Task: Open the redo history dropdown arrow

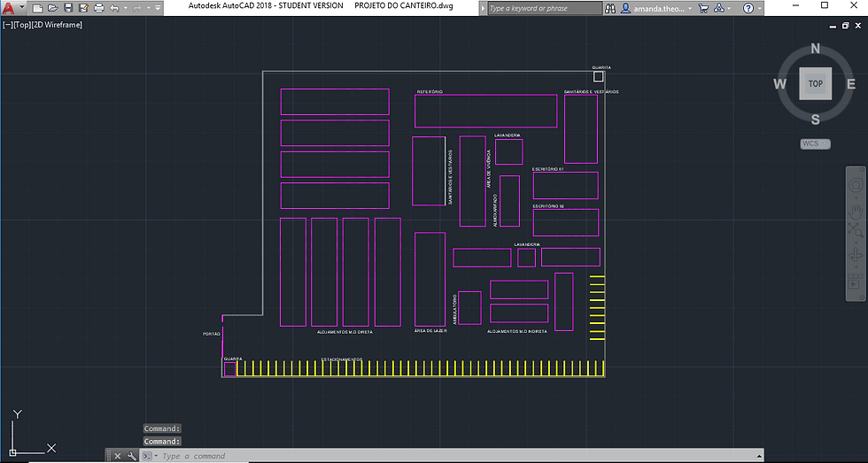Action: point(149,8)
